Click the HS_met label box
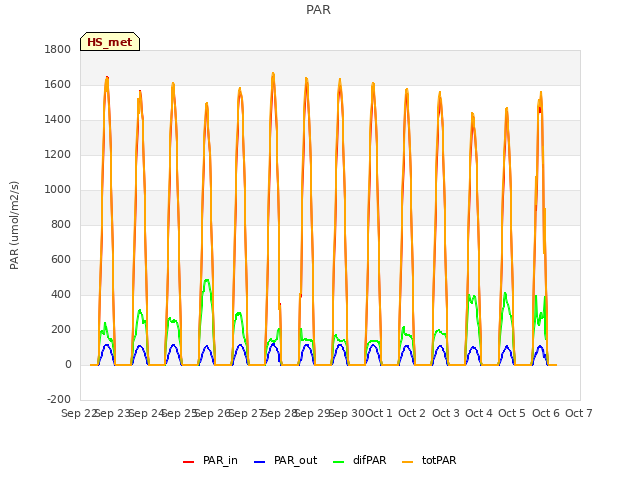The image size is (640, 480). pos(110,42)
